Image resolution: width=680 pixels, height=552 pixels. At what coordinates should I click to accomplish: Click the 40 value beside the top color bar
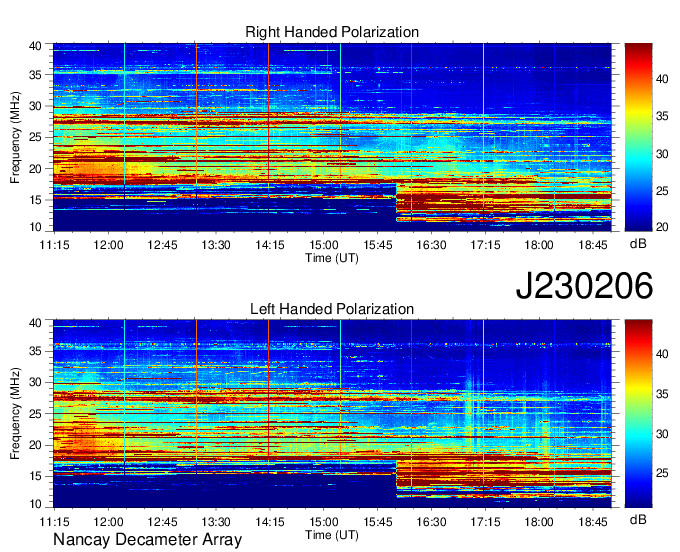(662, 78)
